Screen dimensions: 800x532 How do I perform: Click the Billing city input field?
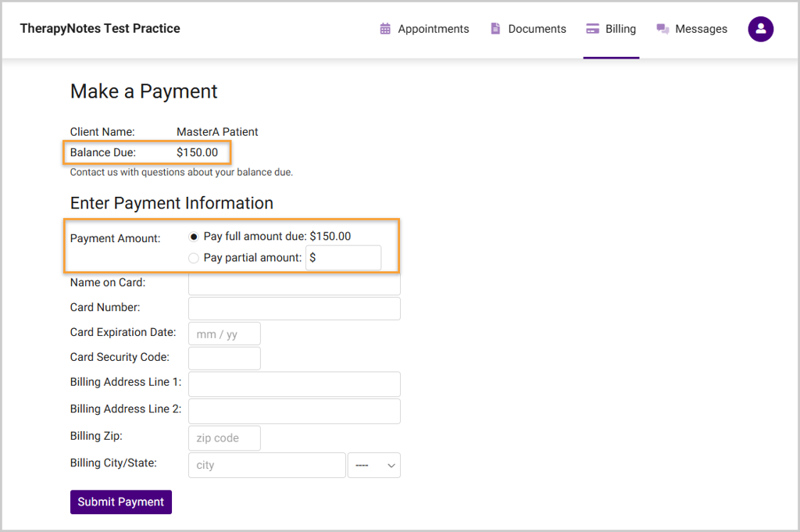[x=266, y=466]
